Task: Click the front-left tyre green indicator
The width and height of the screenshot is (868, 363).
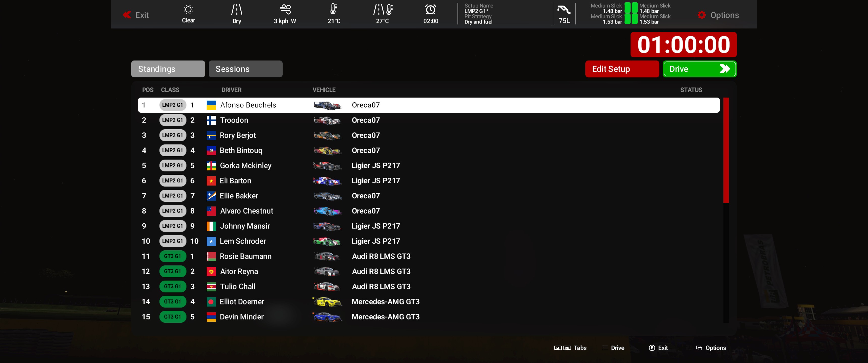Action: click(628, 8)
